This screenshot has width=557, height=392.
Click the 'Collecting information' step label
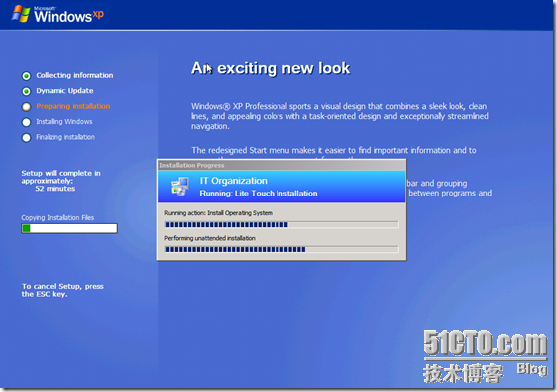[x=75, y=75]
